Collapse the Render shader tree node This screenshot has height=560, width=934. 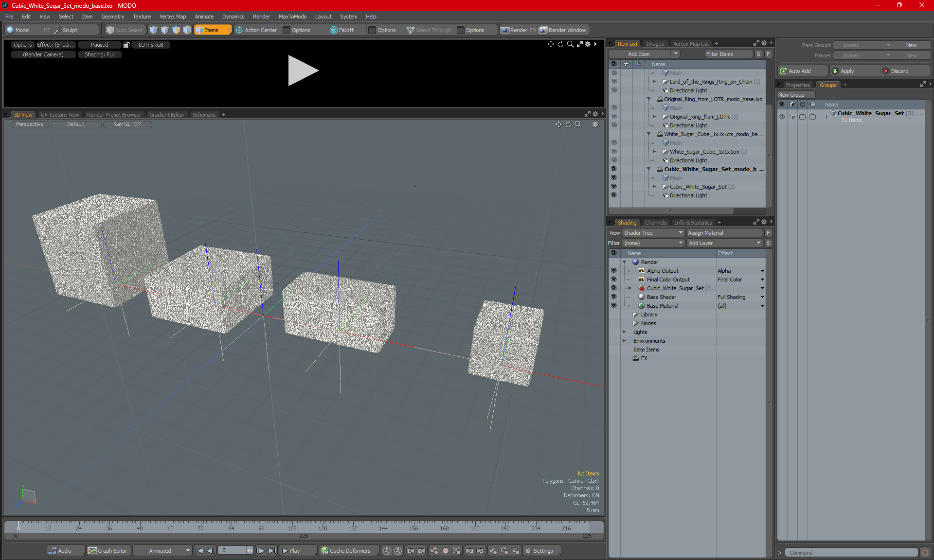pyautogui.click(x=625, y=262)
